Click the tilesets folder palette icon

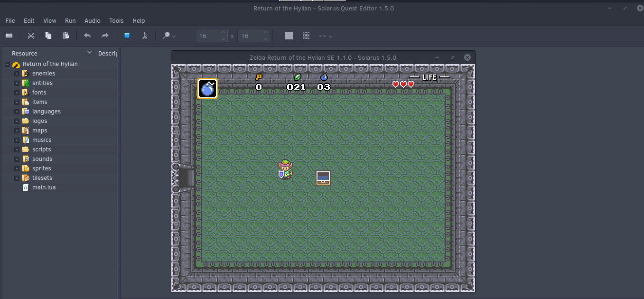click(x=26, y=178)
